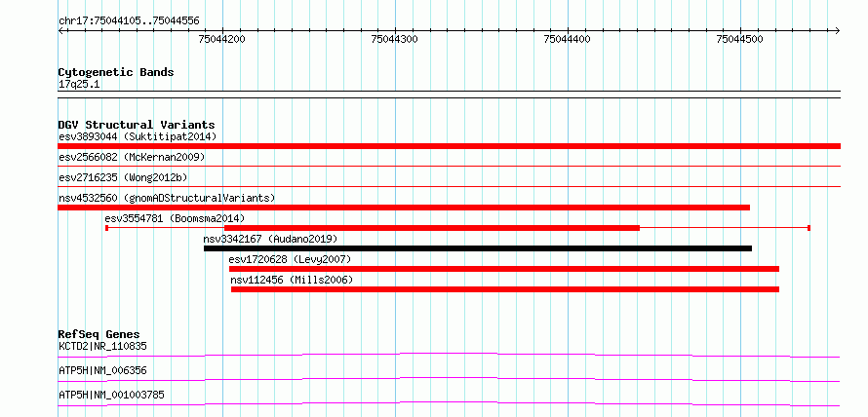Select the esv3893044 thick red variant bar
Image resolution: width=868 pixels, height=417 pixels.
449,146
